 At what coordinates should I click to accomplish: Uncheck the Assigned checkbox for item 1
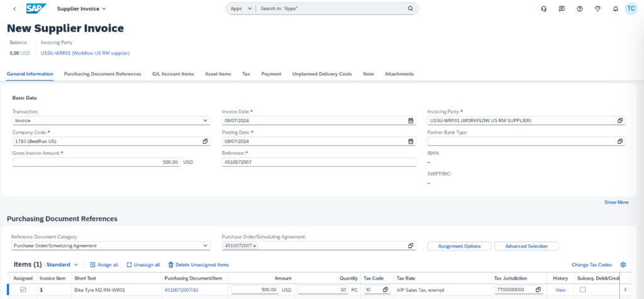(23, 290)
